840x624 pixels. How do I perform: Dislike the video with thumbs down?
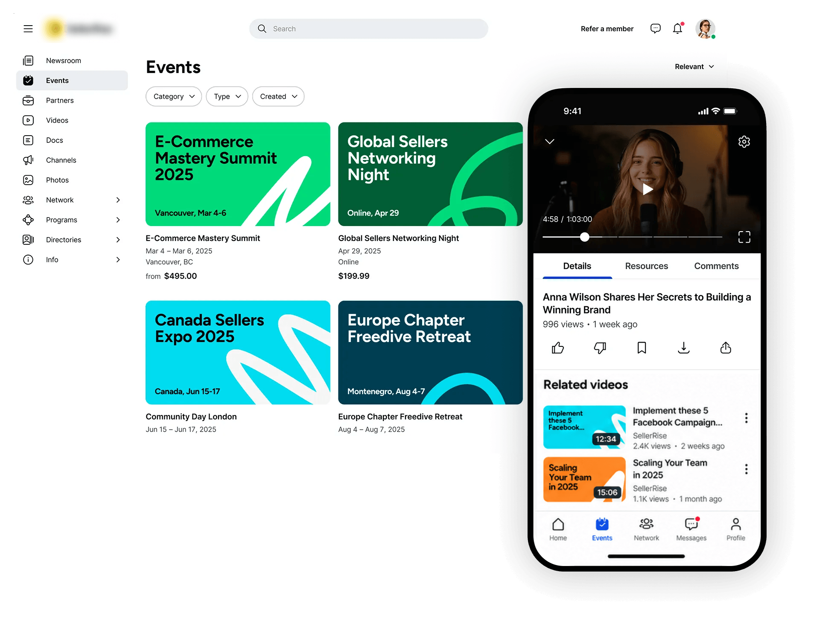click(600, 348)
